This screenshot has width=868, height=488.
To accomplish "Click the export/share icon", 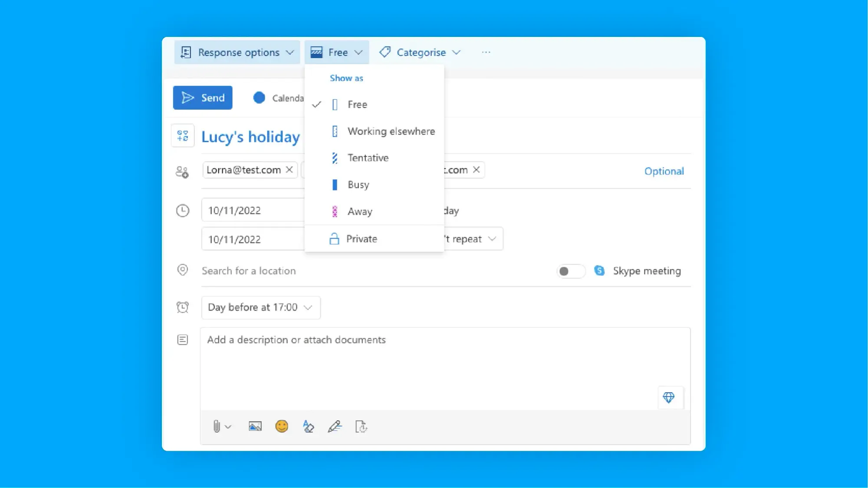I will (361, 426).
